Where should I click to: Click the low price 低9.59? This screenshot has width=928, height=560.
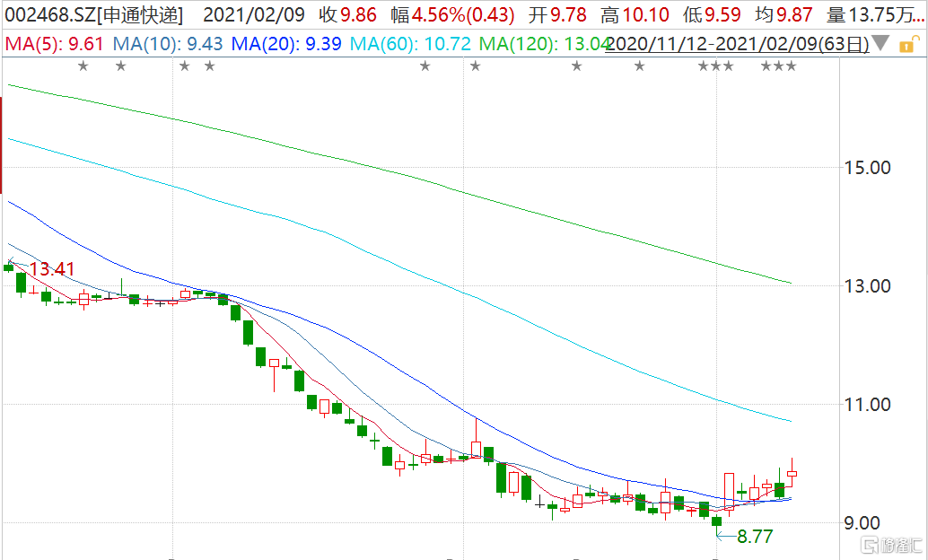click(x=712, y=14)
